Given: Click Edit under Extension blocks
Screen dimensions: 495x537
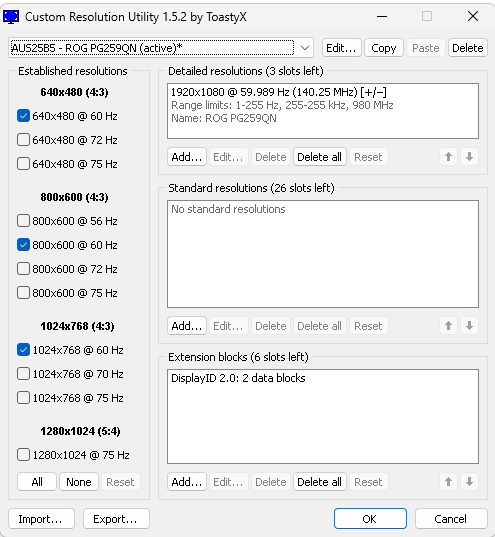Looking at the screenshot, I should 228,482.
